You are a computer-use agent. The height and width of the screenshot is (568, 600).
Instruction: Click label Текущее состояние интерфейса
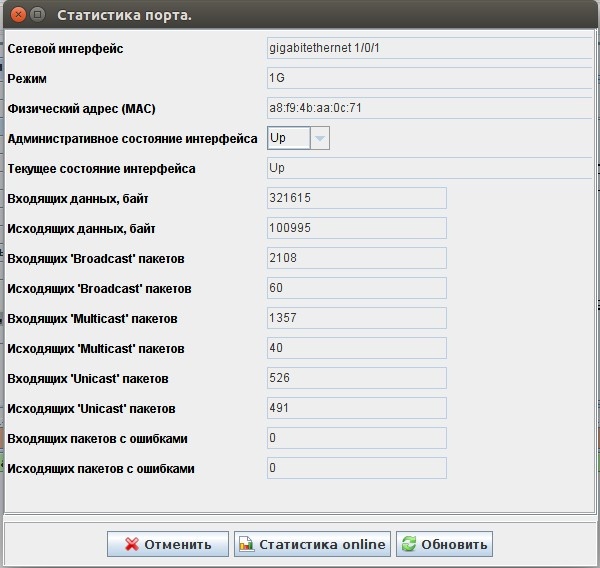tap(101, 169)
